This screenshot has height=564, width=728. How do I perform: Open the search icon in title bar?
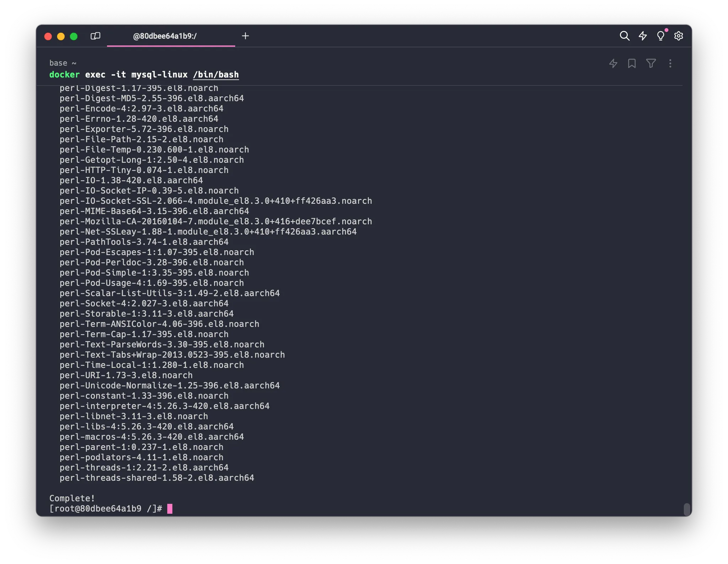(x=625, y=36)
